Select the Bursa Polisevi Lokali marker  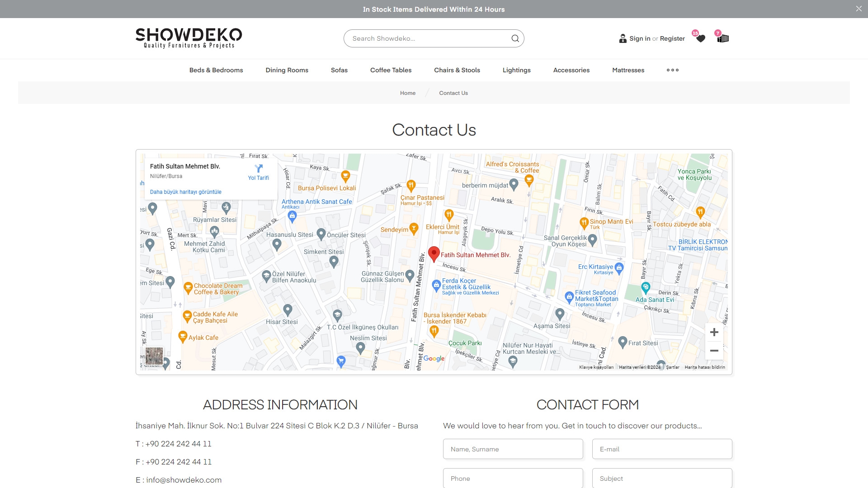coord(345,176)
